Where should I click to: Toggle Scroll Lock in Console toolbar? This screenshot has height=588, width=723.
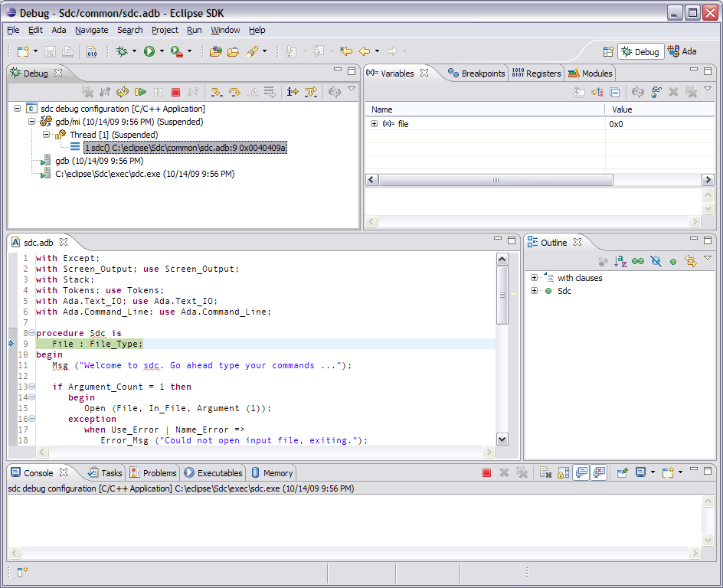tap(563, 473)
